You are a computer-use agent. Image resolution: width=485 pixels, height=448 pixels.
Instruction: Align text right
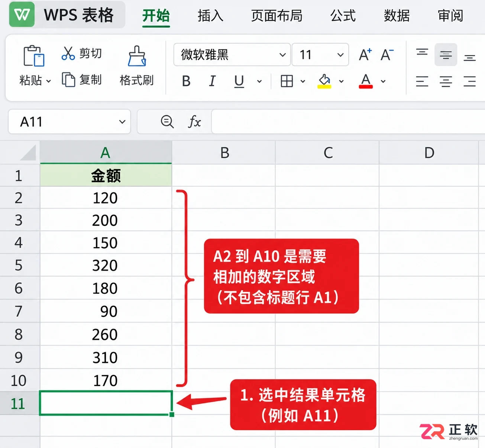click(x=470, y=81)
